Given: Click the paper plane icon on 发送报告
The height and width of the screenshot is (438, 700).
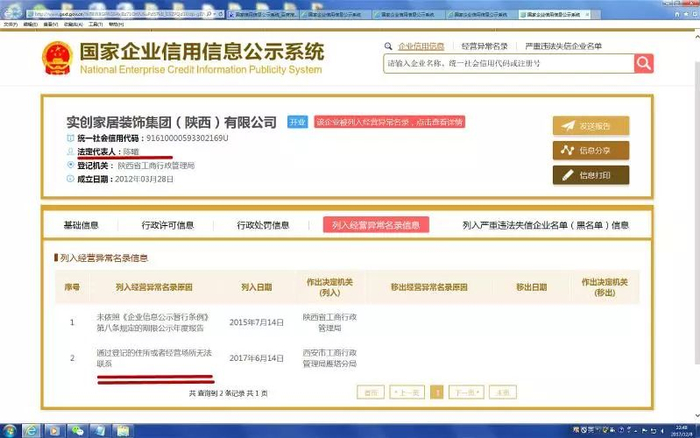Looking at the screenshot, I should click(x=568, y=126).
